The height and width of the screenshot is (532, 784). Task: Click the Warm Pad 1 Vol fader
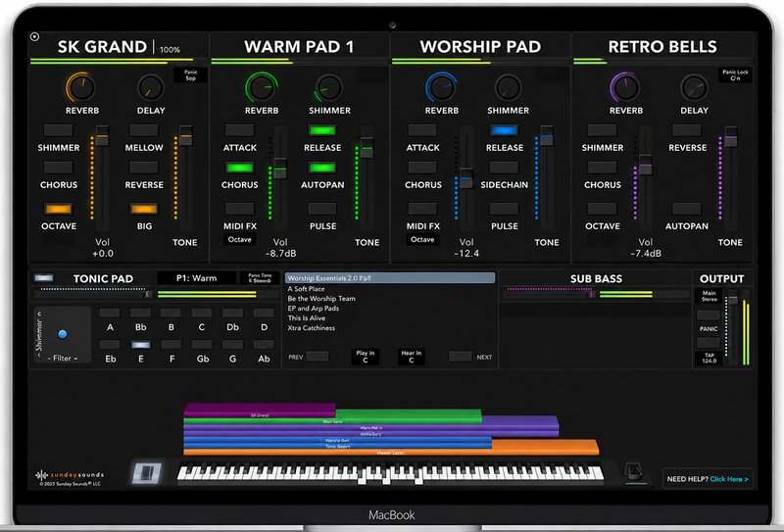click(280, 169)
